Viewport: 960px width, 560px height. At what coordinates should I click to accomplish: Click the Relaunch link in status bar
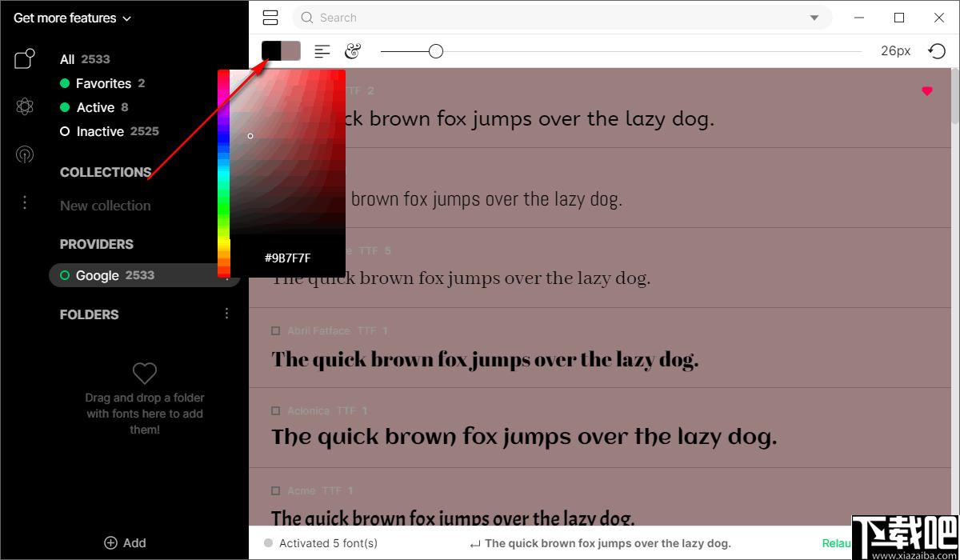(x=836, y=543)
